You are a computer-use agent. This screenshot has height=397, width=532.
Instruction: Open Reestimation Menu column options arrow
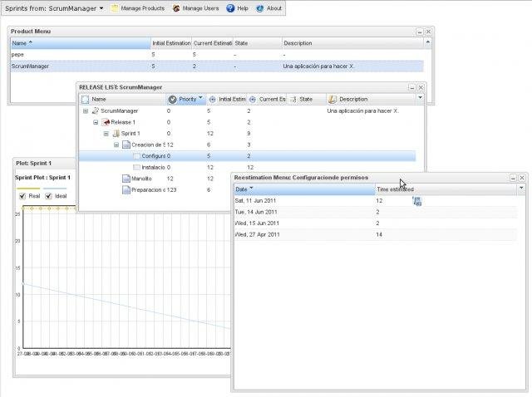521,188
